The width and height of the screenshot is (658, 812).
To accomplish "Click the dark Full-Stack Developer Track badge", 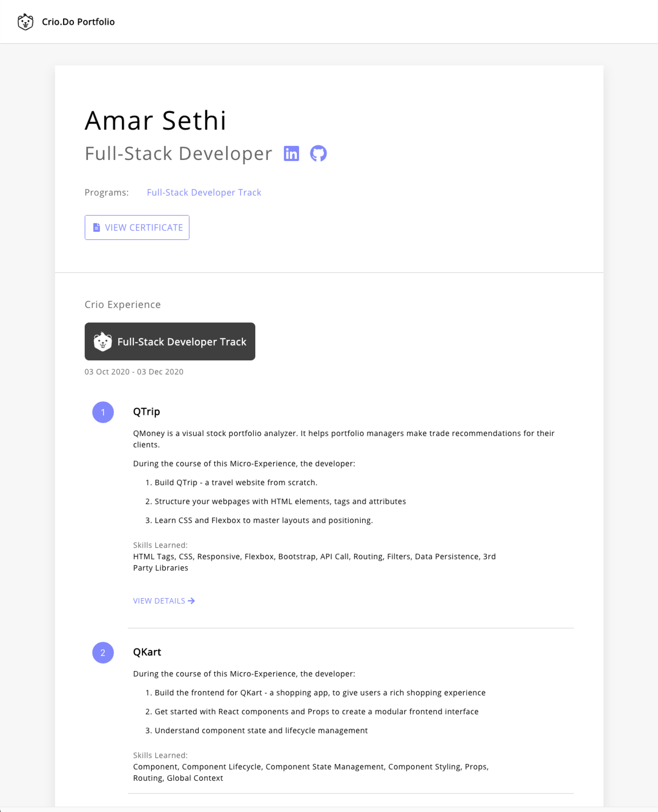I will tap(170, 341).
